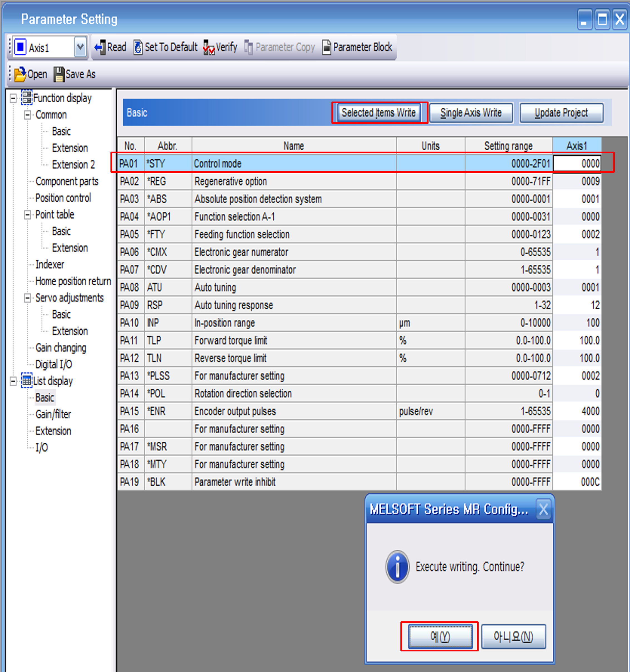Cancel writing with the 아니요(N) button
The image size is (630, 672).
[513, 636]
